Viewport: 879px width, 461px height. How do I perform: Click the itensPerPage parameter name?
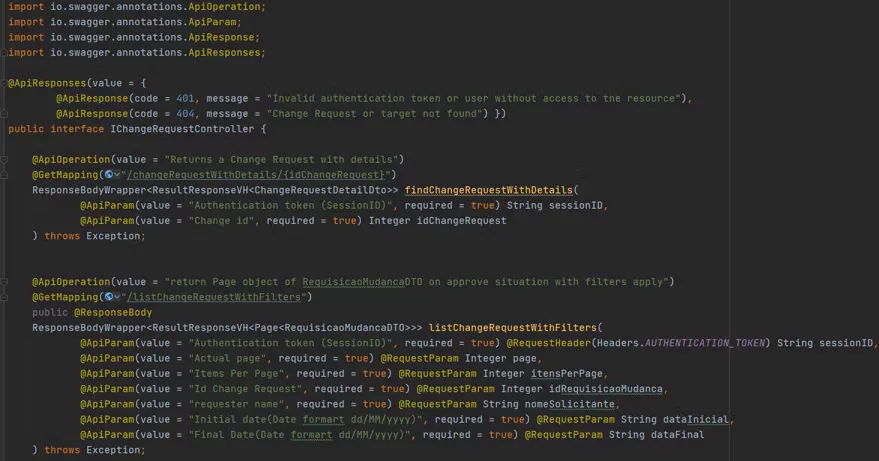(567, 374)
